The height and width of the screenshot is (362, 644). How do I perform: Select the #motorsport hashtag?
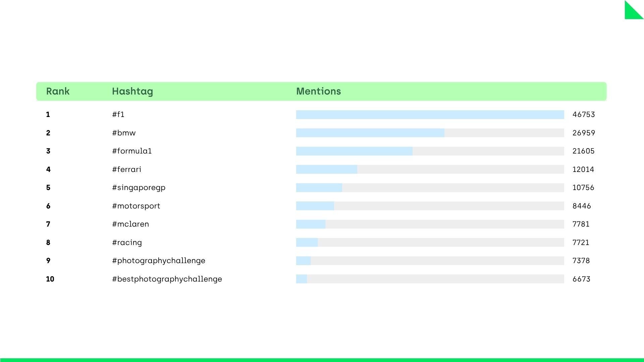136,206
